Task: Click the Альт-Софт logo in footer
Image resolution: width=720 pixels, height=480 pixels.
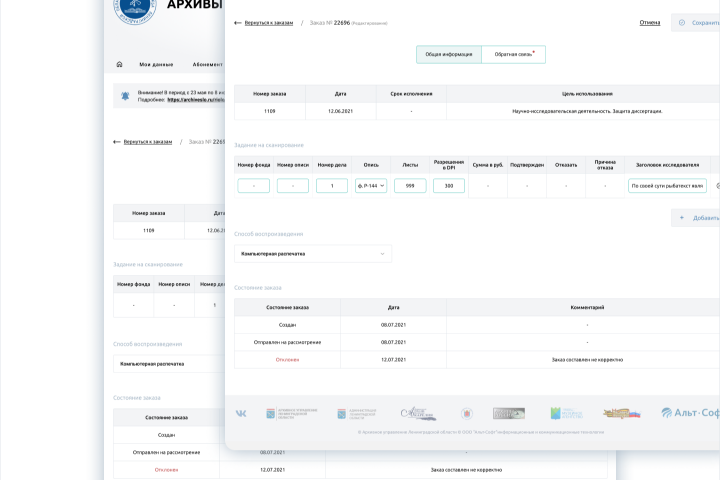Action: [x=690, y=413]
